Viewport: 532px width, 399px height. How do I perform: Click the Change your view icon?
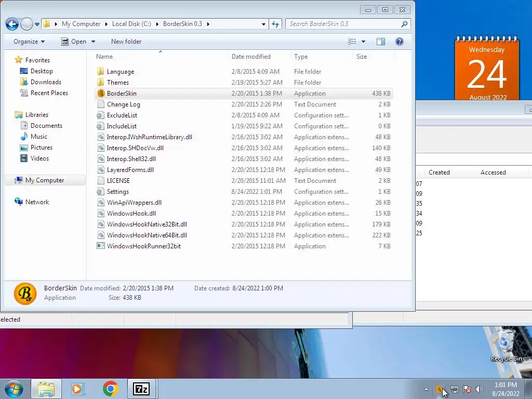click(352, 42)
